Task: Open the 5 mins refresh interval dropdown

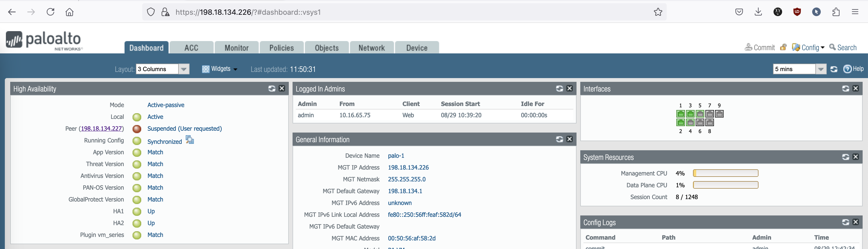Action: tap(821, 69)
